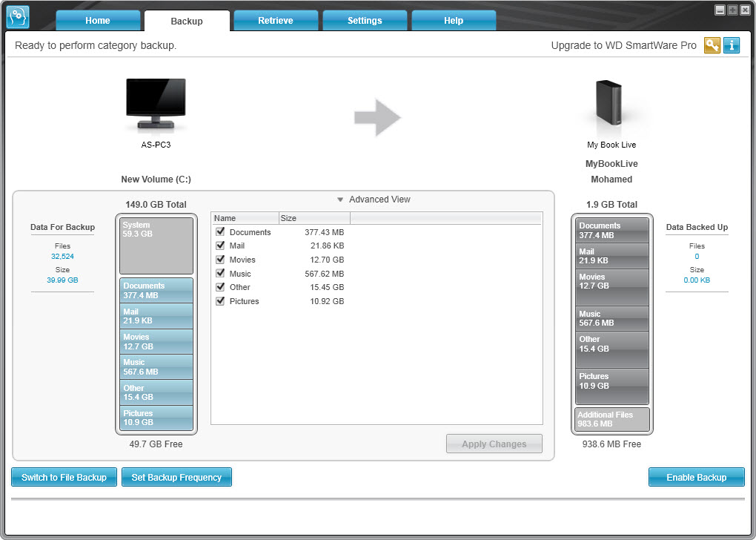
Task: Open the Help tab
Action: (453, 21)
